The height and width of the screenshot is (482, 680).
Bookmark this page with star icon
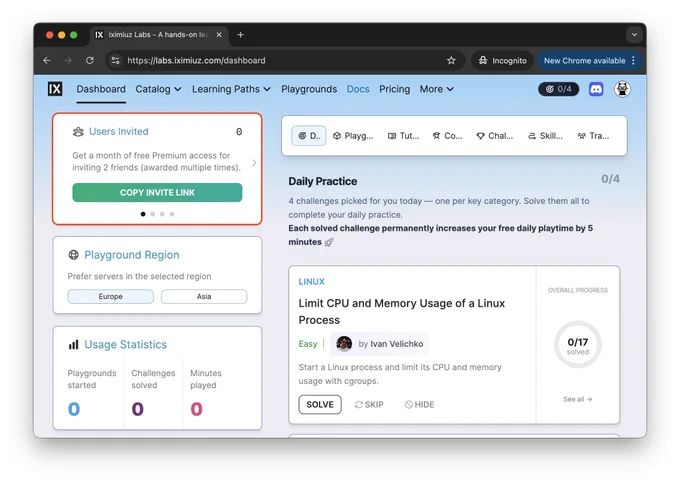(451, 60)
